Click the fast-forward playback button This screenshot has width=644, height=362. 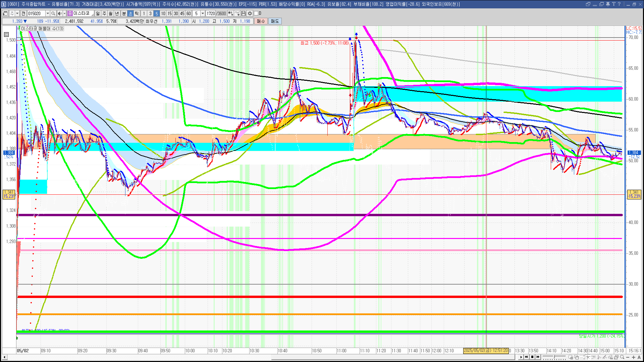(x=538, y=357)
